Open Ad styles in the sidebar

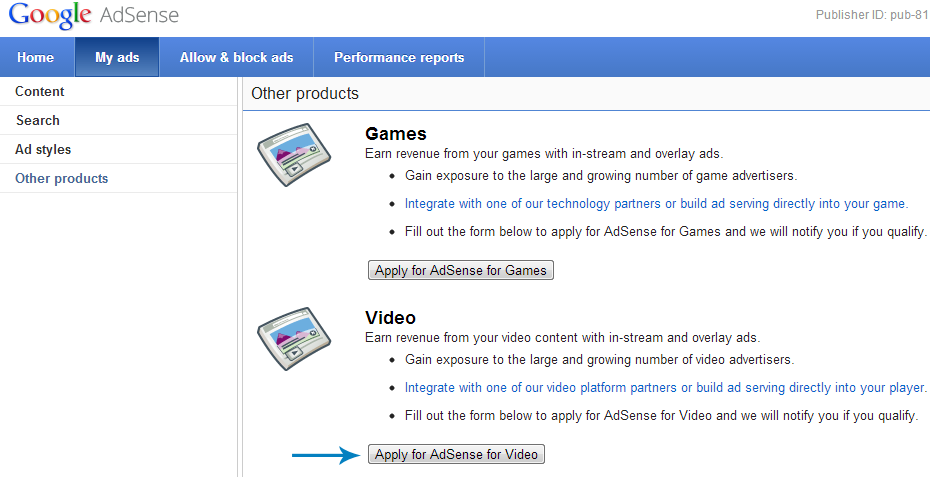click(119, 150)
